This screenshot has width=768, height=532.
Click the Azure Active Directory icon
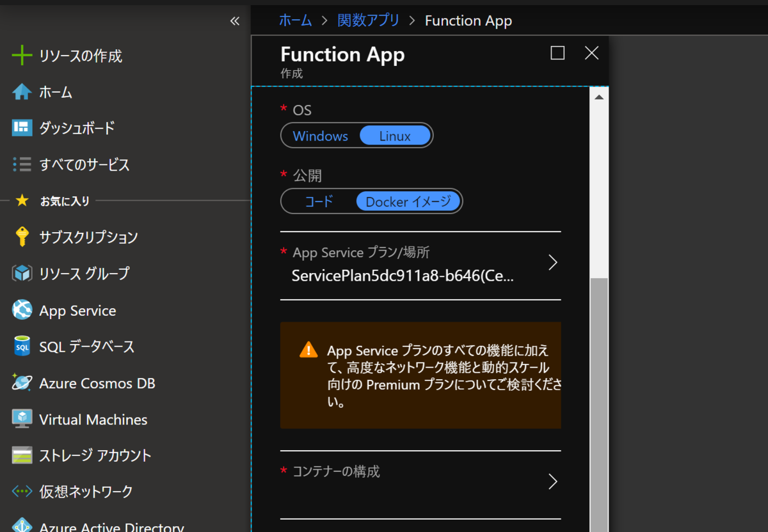coord(22,526)
